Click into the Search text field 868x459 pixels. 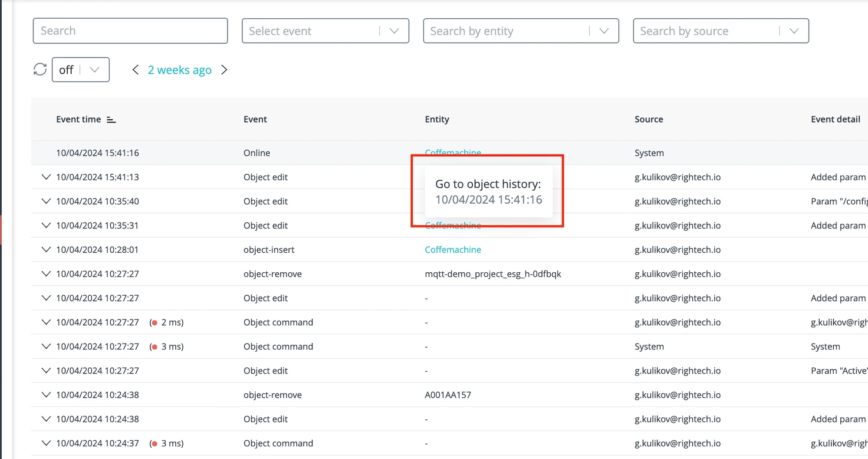[130, 31]
